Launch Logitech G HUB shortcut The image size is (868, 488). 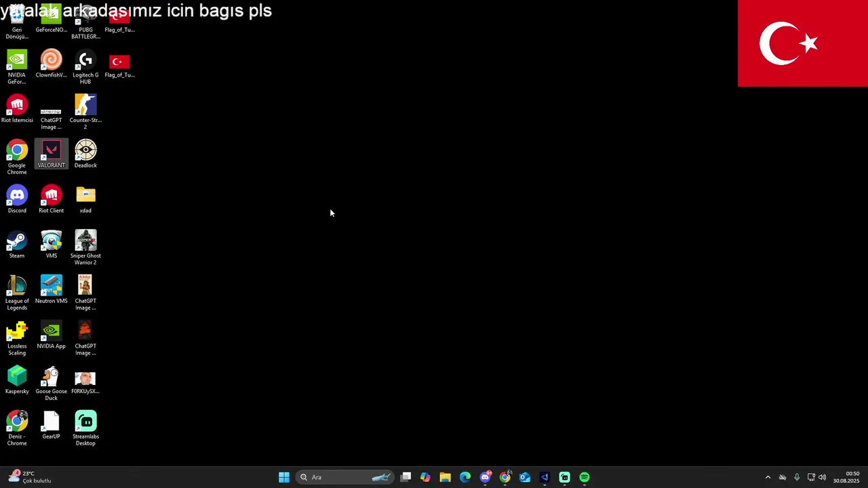(x=85, y=67)
